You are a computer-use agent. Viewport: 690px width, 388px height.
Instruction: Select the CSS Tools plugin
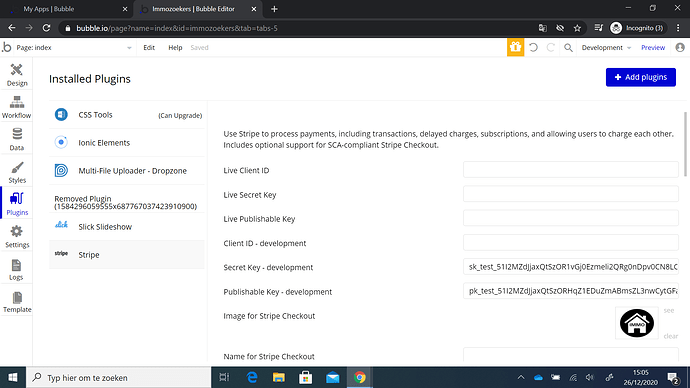[x=127, y=115]
